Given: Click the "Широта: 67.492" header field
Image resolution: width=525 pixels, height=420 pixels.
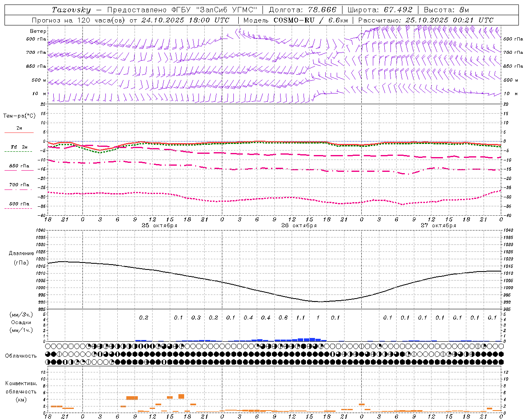Looking at the screenshot, I should pyautogui.click(x=380, y=10).
